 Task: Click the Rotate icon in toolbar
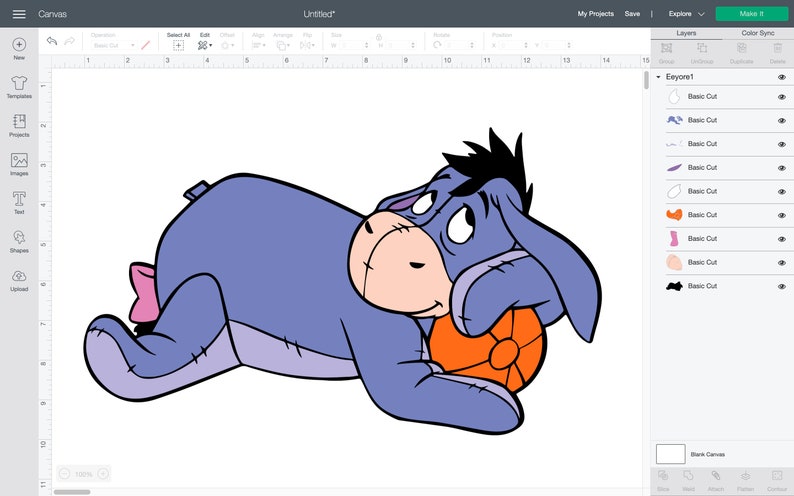[x=437, y=45]
